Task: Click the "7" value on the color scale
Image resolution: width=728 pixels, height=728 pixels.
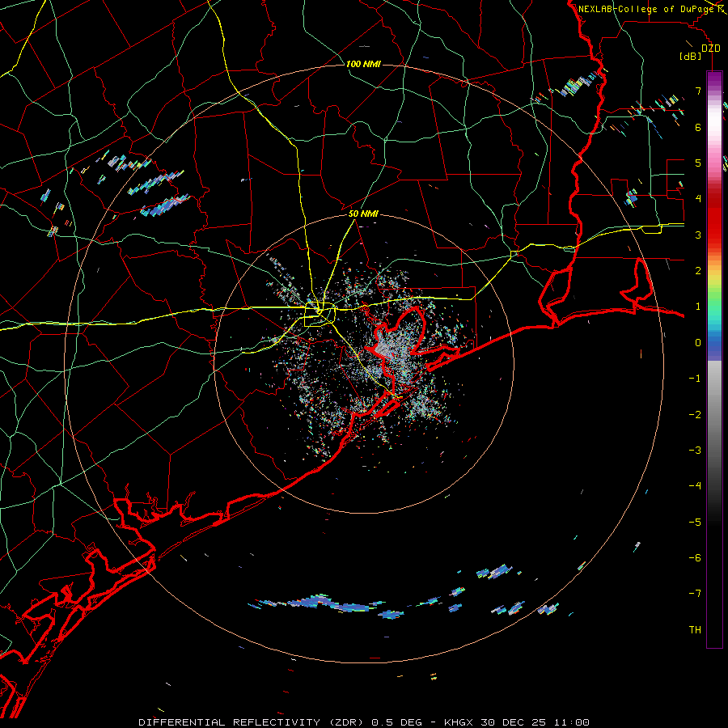Action: pos(698,91)
